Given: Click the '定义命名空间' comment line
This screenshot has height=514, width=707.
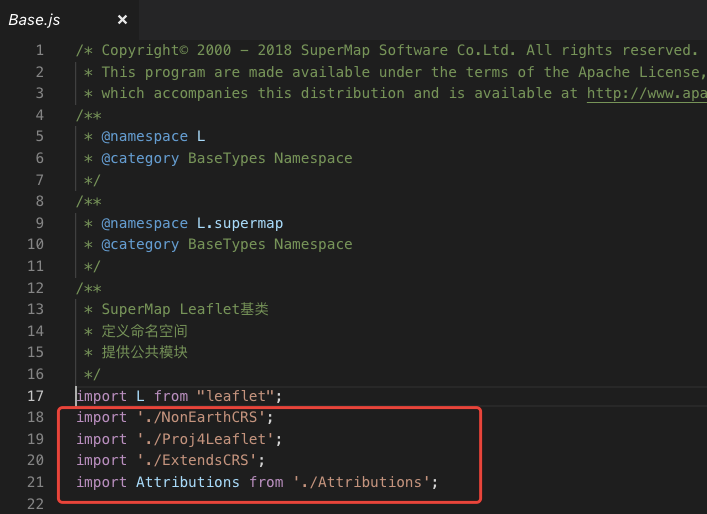Looking at the screenshot, I should (144, 331).
